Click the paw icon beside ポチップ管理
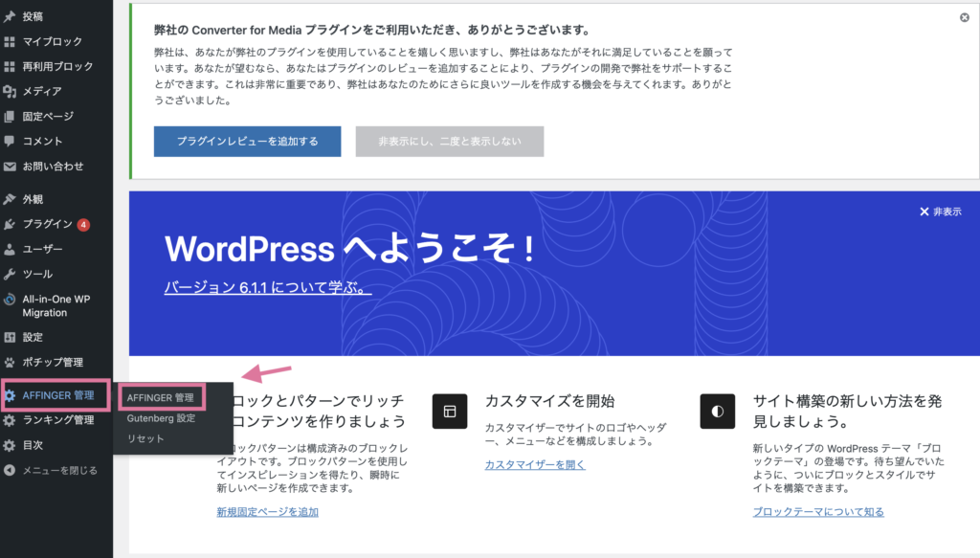980x558 pixels. click(x=10, y=363)
